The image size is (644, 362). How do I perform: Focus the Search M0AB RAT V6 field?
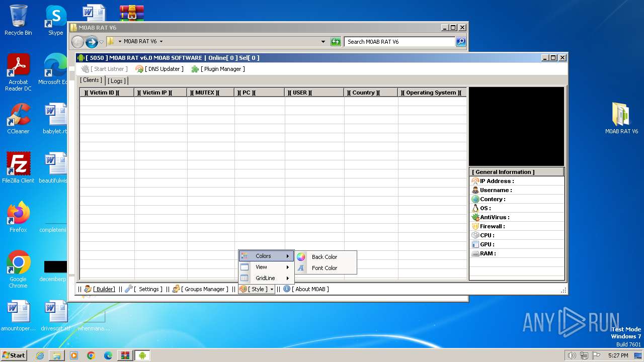point(400,42)
